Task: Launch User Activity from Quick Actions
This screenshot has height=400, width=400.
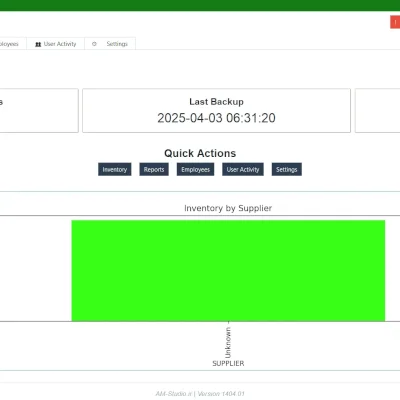Action: [x=243, y=169]
